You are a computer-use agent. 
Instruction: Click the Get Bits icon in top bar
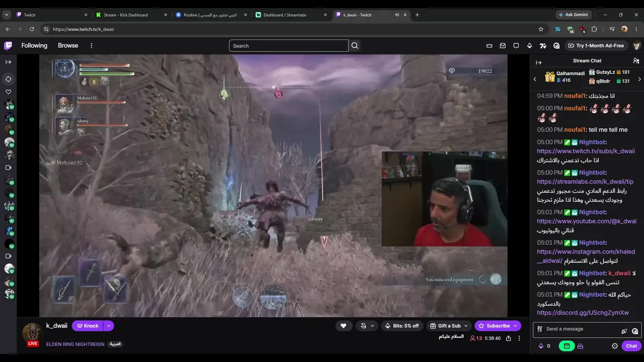point(529,46)
